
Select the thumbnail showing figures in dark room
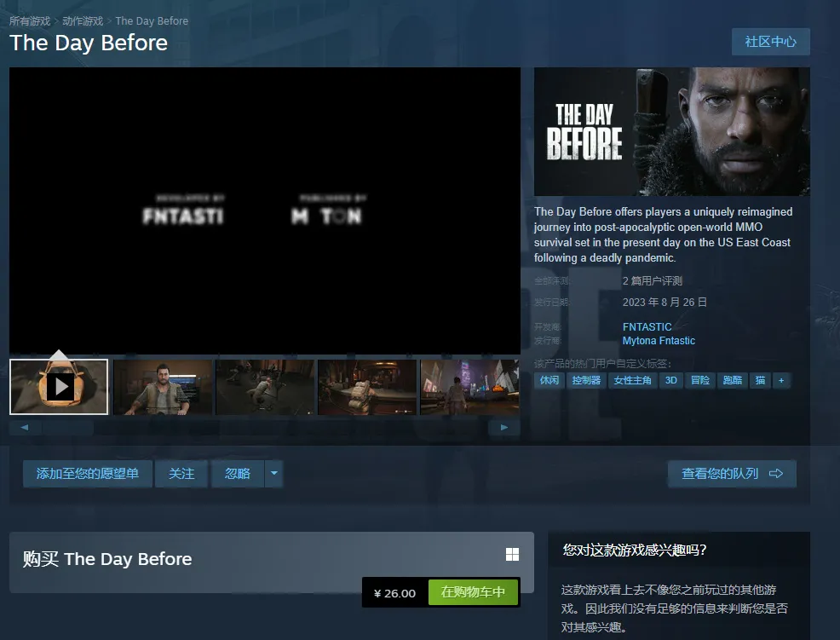[265, 387]
